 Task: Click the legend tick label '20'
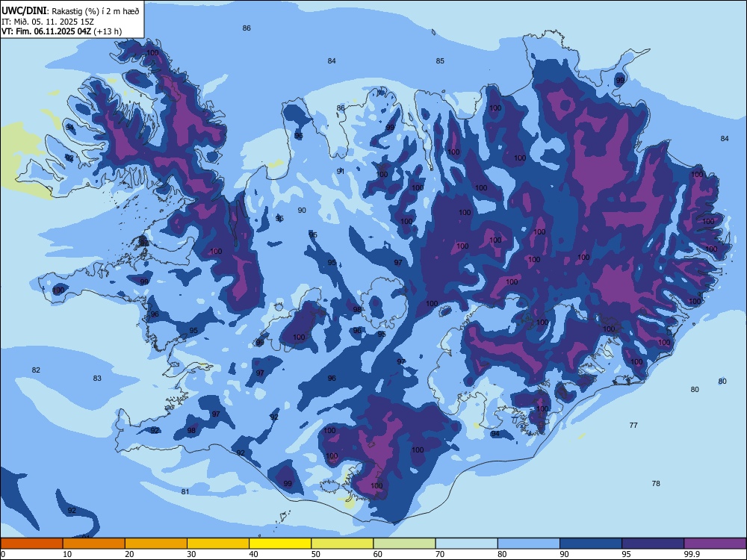pyautogui.click(x=129, y=554)
